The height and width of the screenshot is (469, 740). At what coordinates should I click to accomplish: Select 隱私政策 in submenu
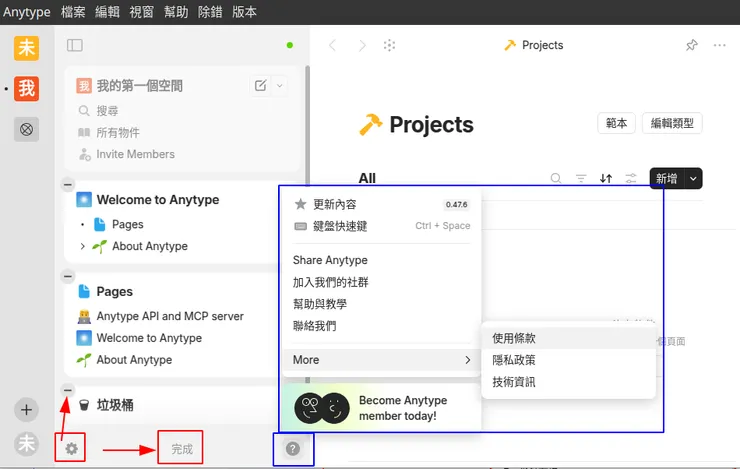tap(568, 360)
